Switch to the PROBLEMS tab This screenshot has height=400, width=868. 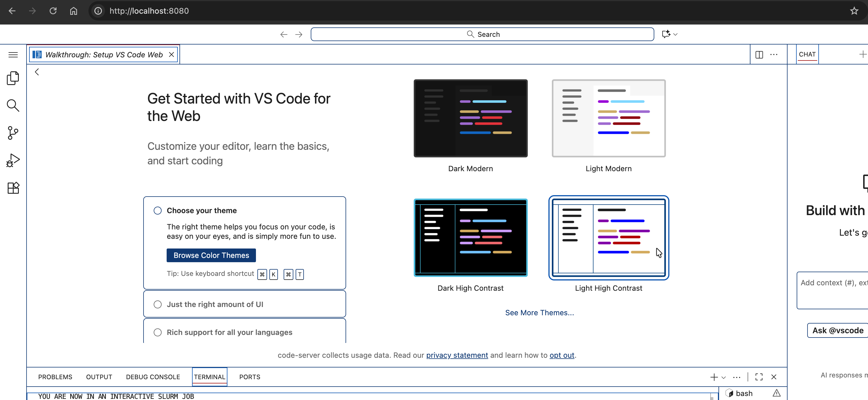pos(55,377)
